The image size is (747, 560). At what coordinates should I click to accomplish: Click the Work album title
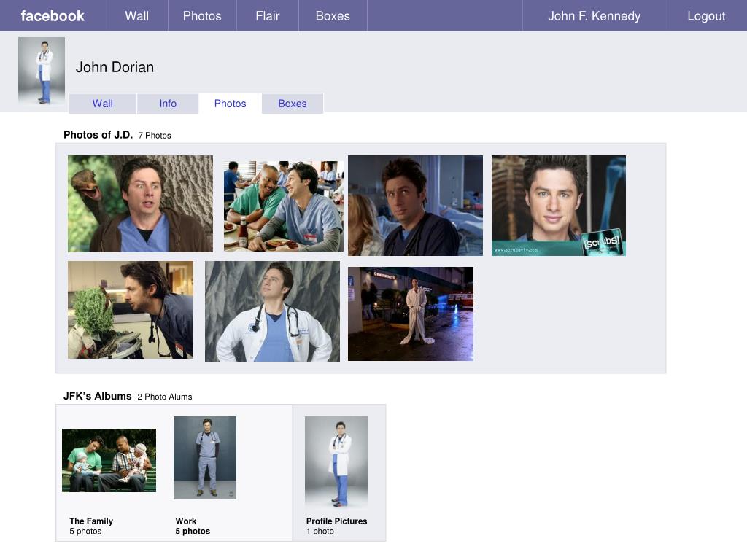click(186, 521)
